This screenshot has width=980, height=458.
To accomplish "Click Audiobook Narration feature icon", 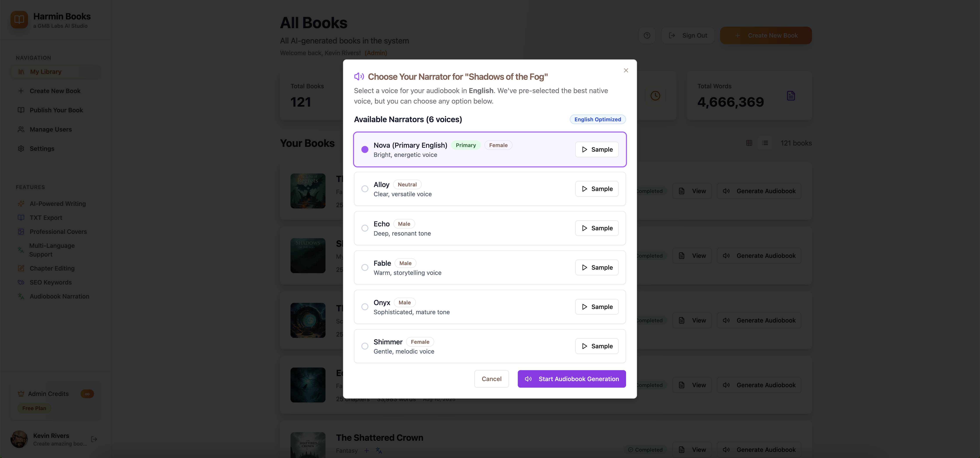I will (21, 297).
